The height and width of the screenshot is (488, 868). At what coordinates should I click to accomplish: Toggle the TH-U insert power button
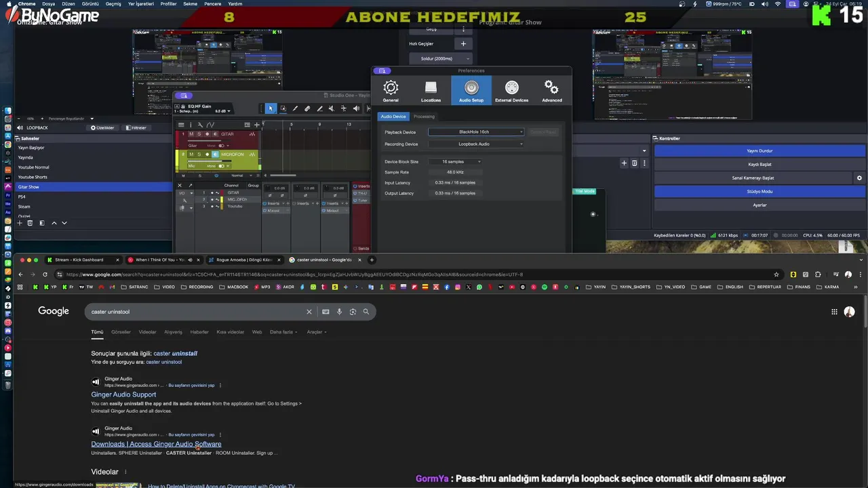tap(354, 193)
